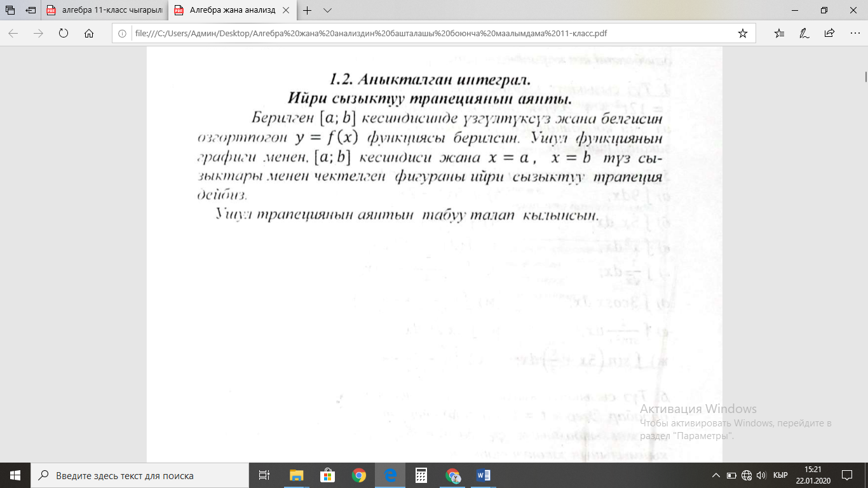Open network settings tray icon
This screenshot has width=868, height=488.
pos(747,475)
